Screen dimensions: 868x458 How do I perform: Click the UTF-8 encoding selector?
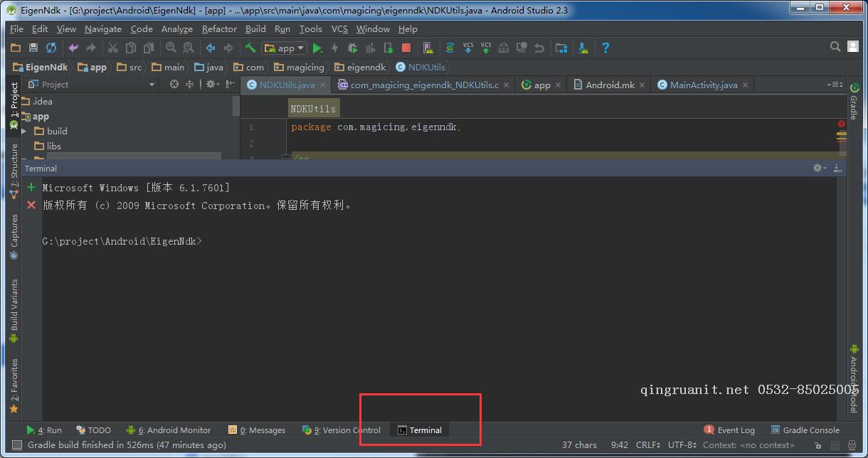(682, 444)
